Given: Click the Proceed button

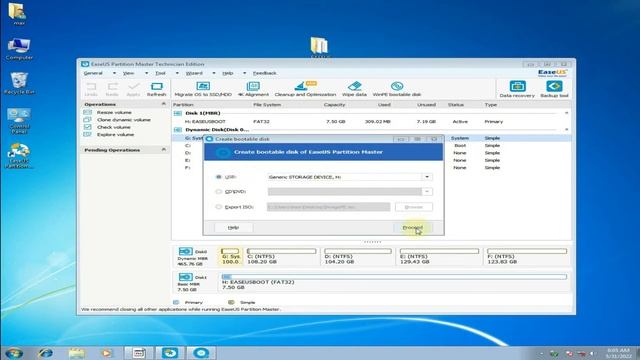Looking at the screenshot, I should tap(413, 227).
